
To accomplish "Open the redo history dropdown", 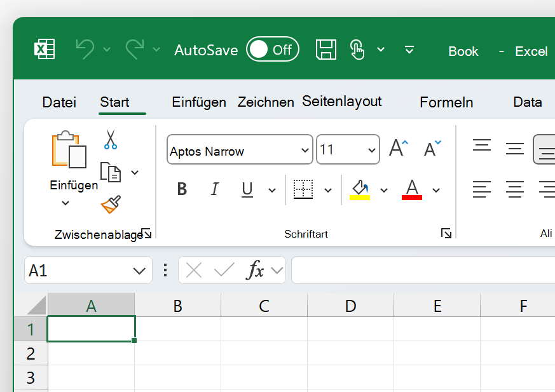I will tap(156, 49).
